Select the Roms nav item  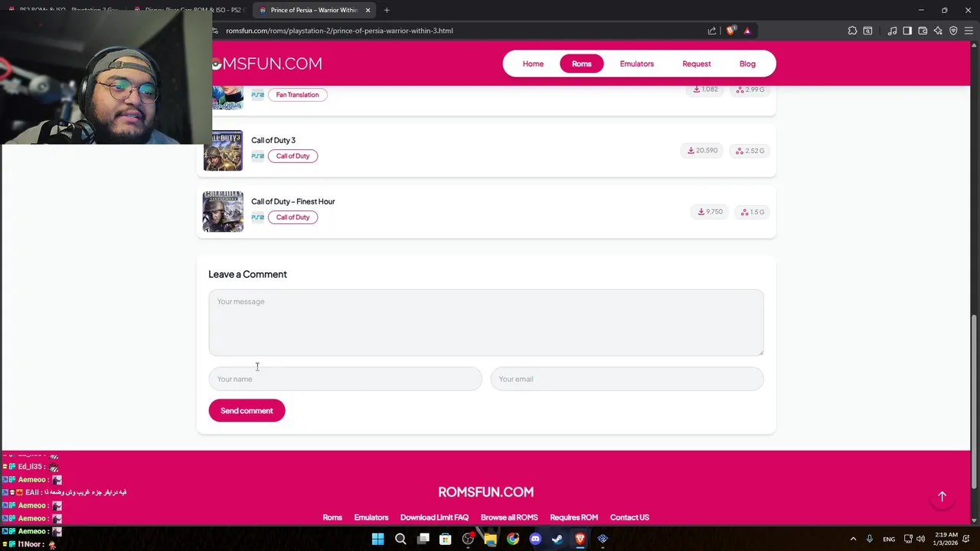582,64
